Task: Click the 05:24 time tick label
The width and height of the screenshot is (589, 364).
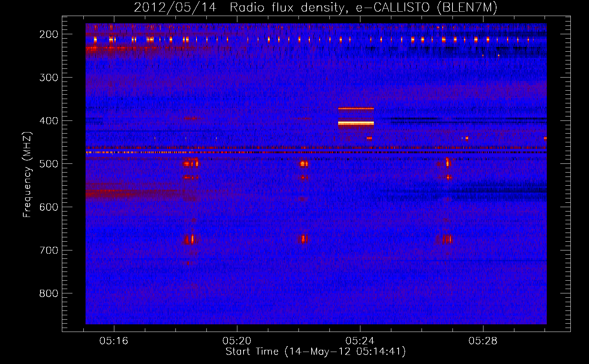Action: point(360,341)
